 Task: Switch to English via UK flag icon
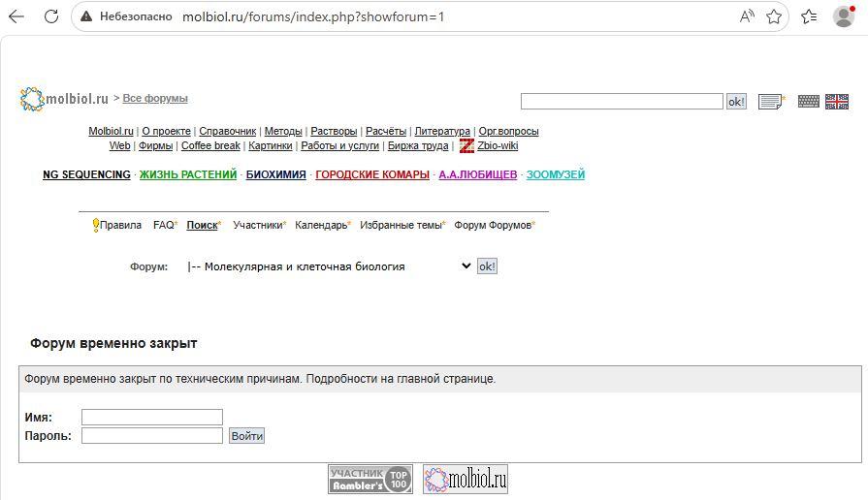[x=837, y=102]
